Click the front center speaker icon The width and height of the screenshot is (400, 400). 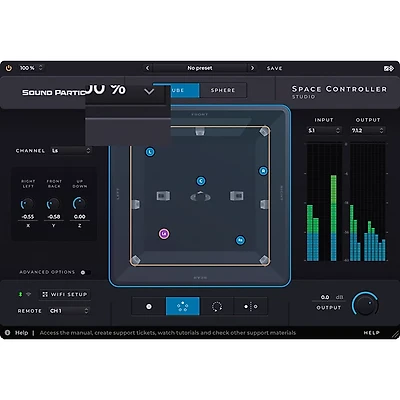coord(200,131)
